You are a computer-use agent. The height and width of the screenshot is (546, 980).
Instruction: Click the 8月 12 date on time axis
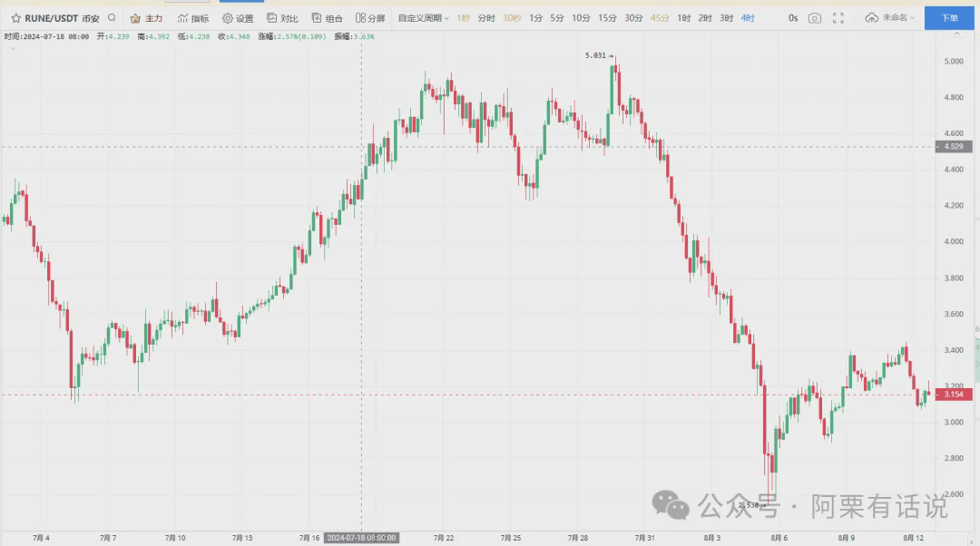[913, 538]
